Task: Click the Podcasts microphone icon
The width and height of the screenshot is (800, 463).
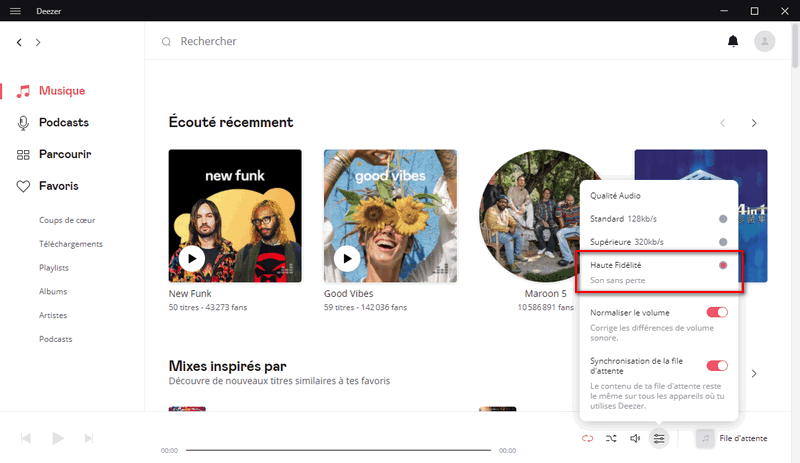Action: click(x=23, y=123)
